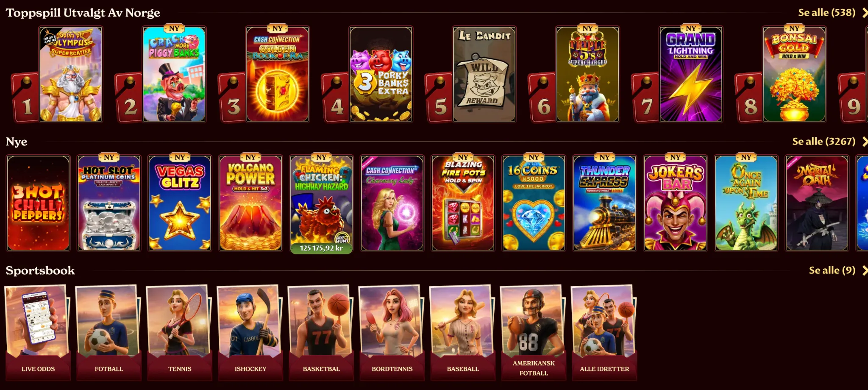The image size is (868, 390).
Task: Open the Le Bandit game tile
Action: pos(484,75)
